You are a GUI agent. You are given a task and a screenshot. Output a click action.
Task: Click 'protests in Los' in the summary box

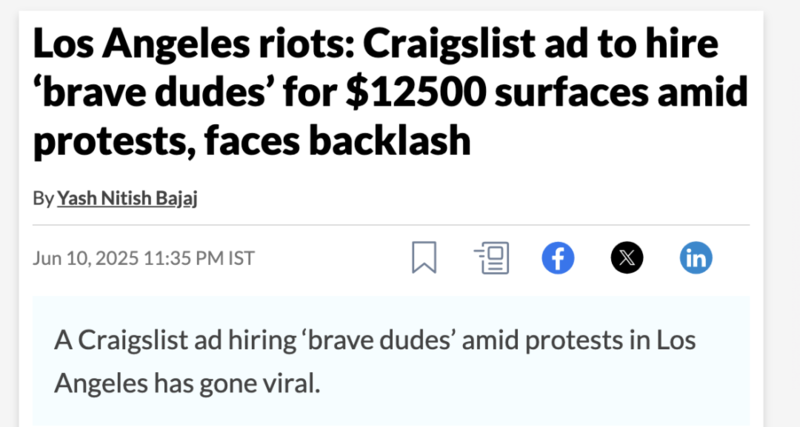click(x=610, y=340)
